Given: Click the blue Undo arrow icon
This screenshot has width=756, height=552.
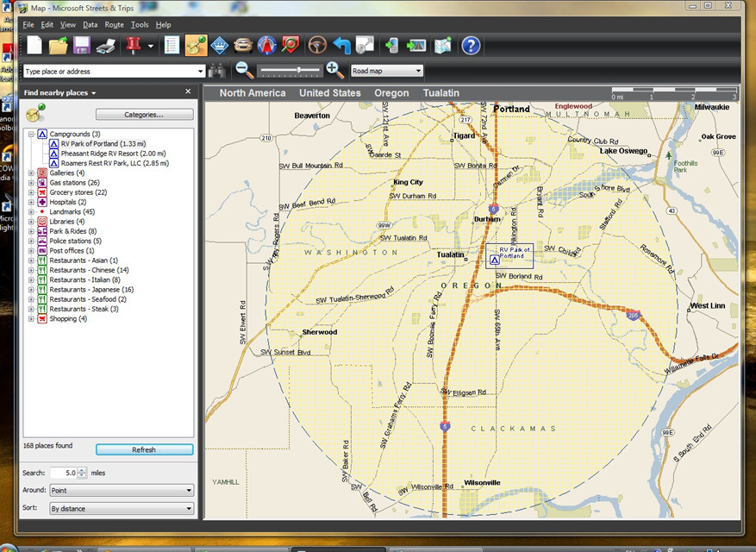Looking at the screenshot, I should coord(342,45).
